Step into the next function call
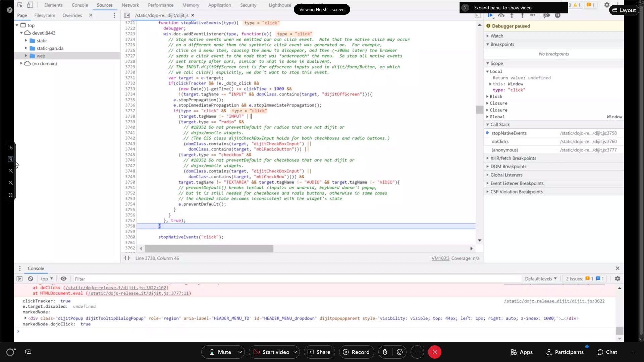Image resolution: width=644 pixels, height=362 pixels. click(x=512, y=15)
